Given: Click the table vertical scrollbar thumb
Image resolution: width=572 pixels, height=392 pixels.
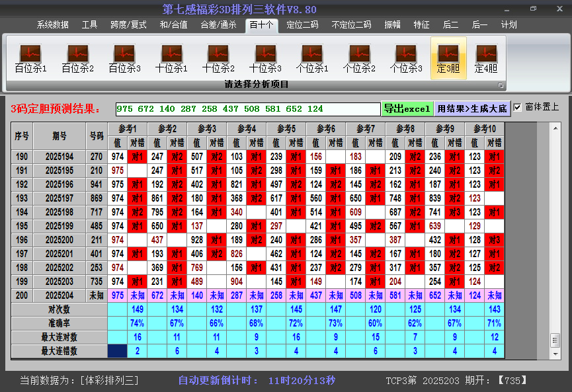Looking at the screenshot, I should click(555, 340).
